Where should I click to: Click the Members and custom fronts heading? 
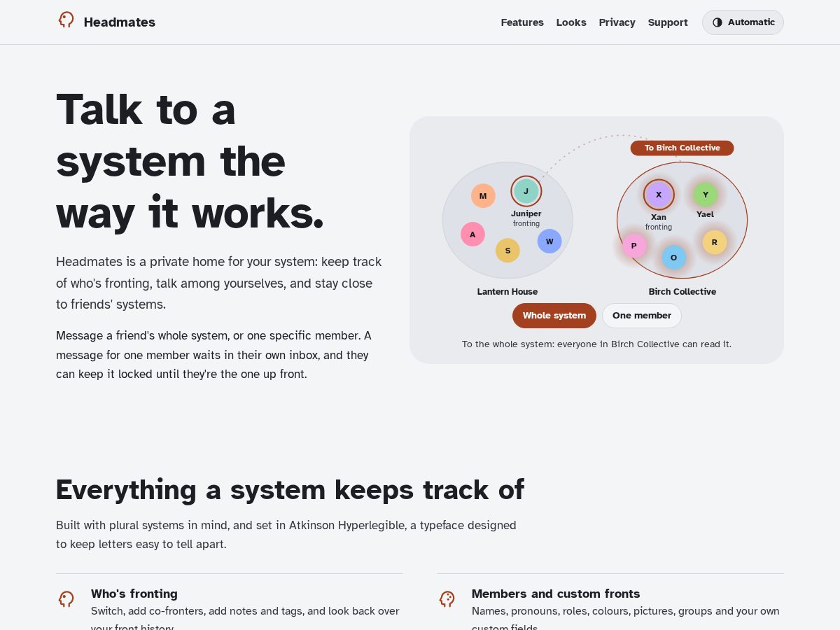(x=556, y=594)
